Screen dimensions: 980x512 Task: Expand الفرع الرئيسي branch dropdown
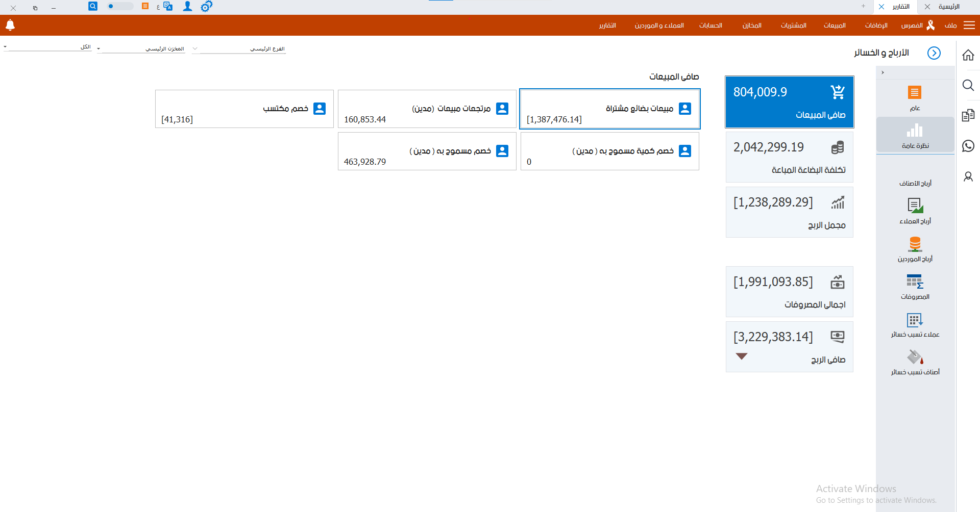coord(195,49)
